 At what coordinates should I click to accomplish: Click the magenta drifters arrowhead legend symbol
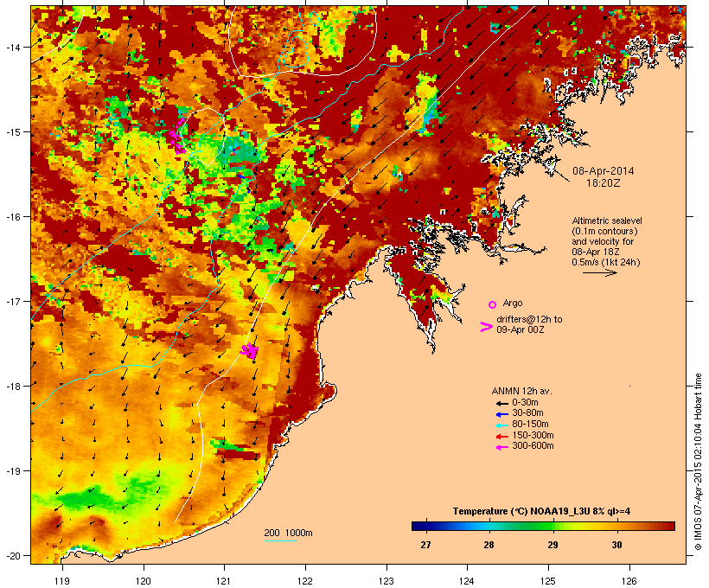(486, 327)
